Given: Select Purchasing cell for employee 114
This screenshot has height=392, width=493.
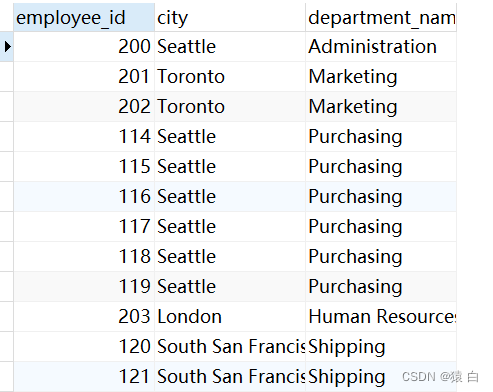Looking at the screenshot, I should tap(381, 137).
